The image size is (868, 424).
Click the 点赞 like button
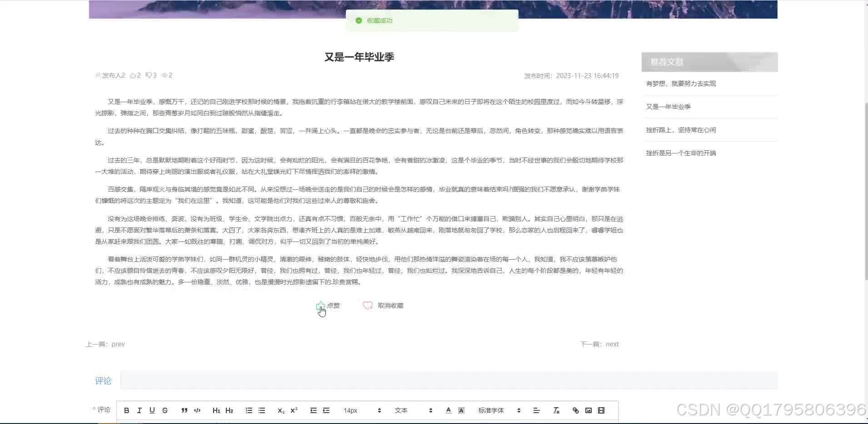[x=328, y=305]
